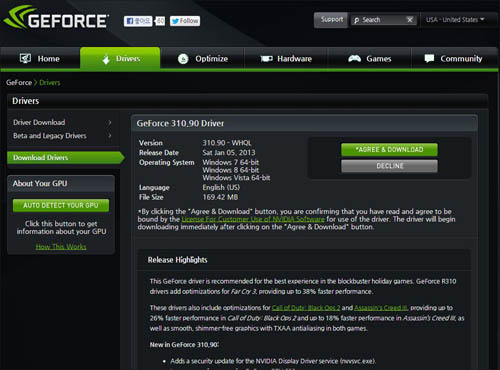Open License For Customer Use of NVIDIA Software
The image size is (500, 370).
click(x=253, y=219)
